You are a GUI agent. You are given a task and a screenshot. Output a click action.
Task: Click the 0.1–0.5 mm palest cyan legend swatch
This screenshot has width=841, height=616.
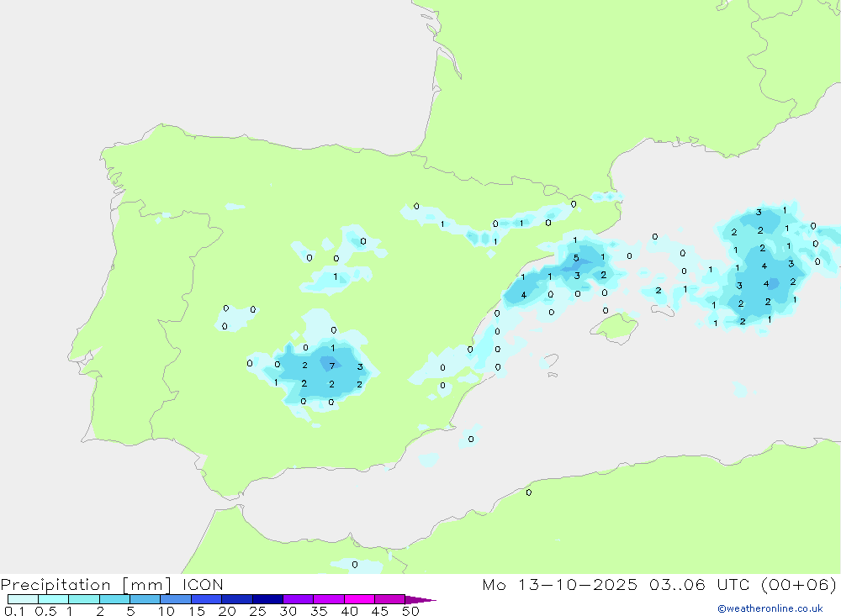pos(23,599)
